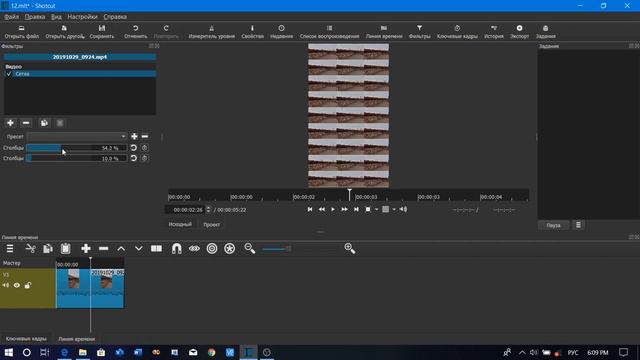Toggle the Линия времени timeline panel button
This screenshot has height=360, width=640.
tap(384, 32)
